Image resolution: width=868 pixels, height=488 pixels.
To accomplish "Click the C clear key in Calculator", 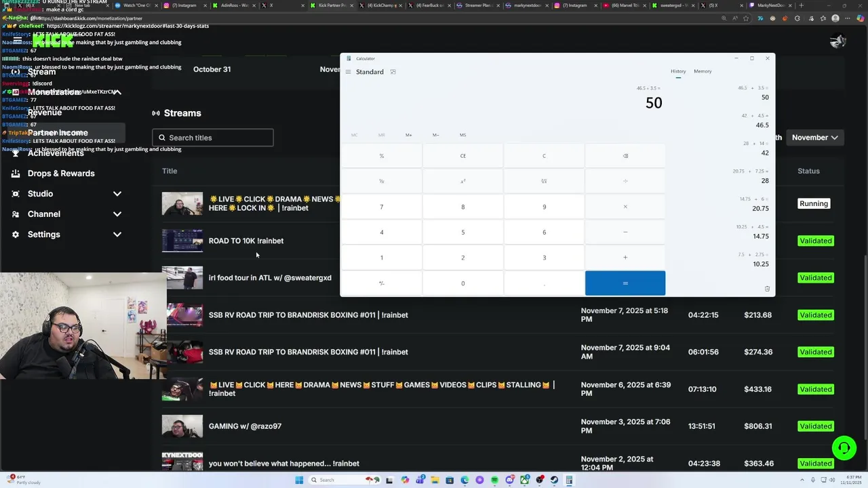I will pos(544,156).
